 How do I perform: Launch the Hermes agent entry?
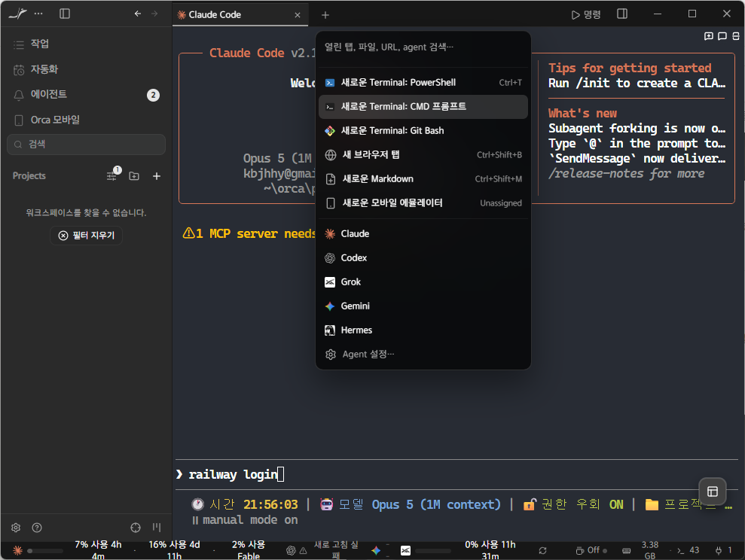pos(423,330)
